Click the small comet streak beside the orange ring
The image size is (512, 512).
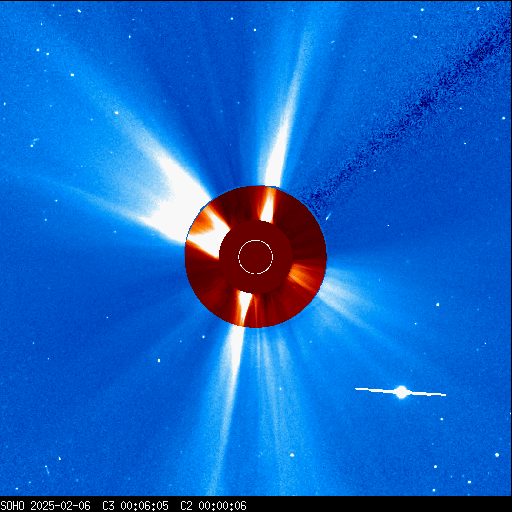tap(328, 216)
